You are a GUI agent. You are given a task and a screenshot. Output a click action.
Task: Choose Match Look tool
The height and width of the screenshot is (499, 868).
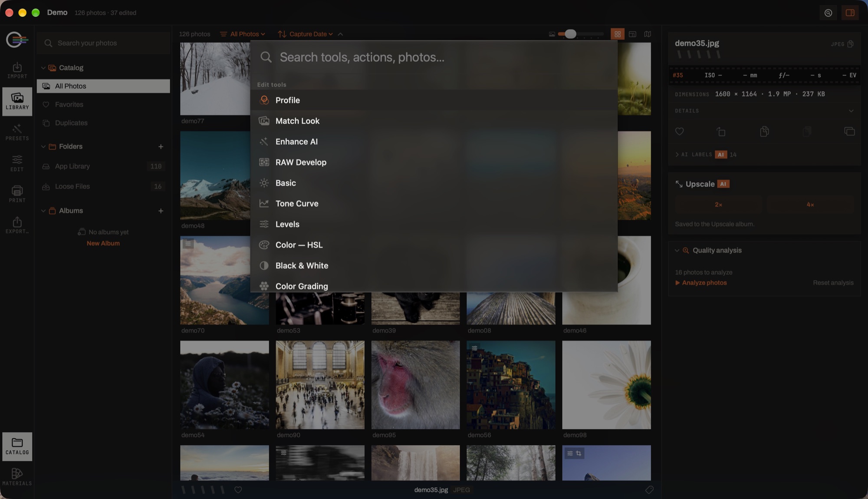[x=434, y=121]
